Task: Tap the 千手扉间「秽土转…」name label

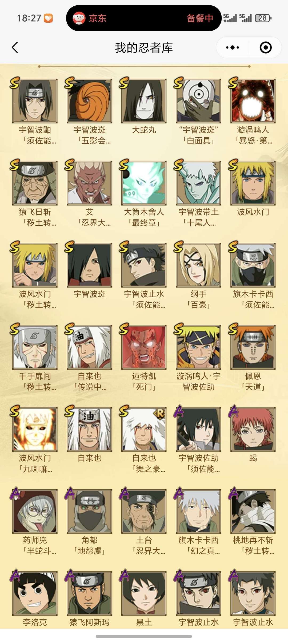Action: (x=35, y=381)
